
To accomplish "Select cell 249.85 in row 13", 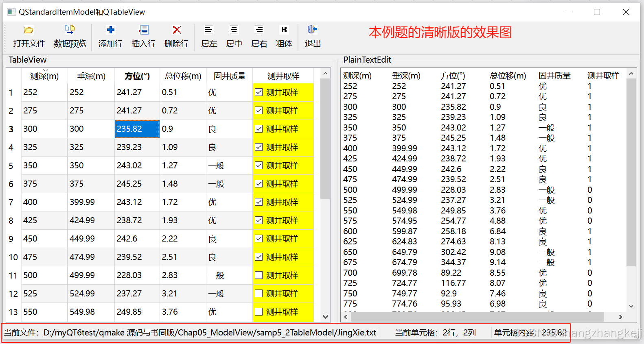I will 137,312.
